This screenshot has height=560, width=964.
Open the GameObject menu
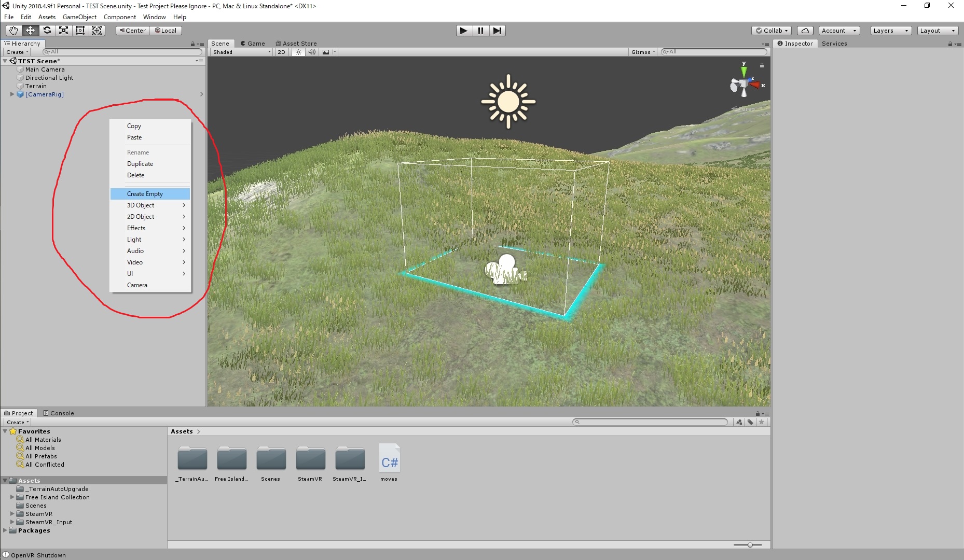[79, 17]
